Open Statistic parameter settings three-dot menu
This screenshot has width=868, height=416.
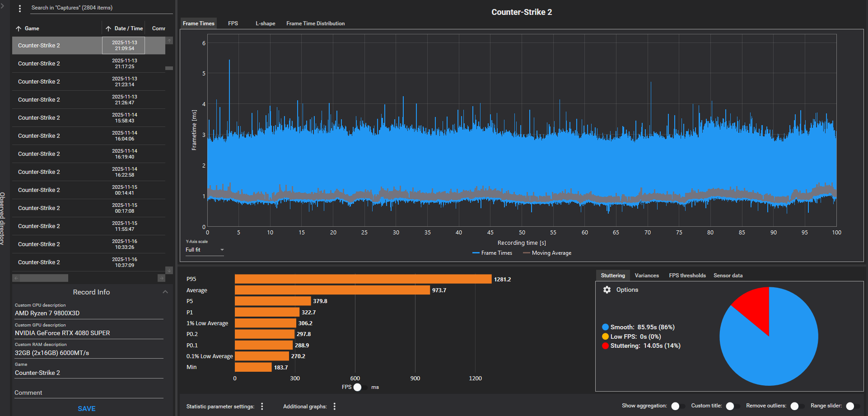(262, 407)
